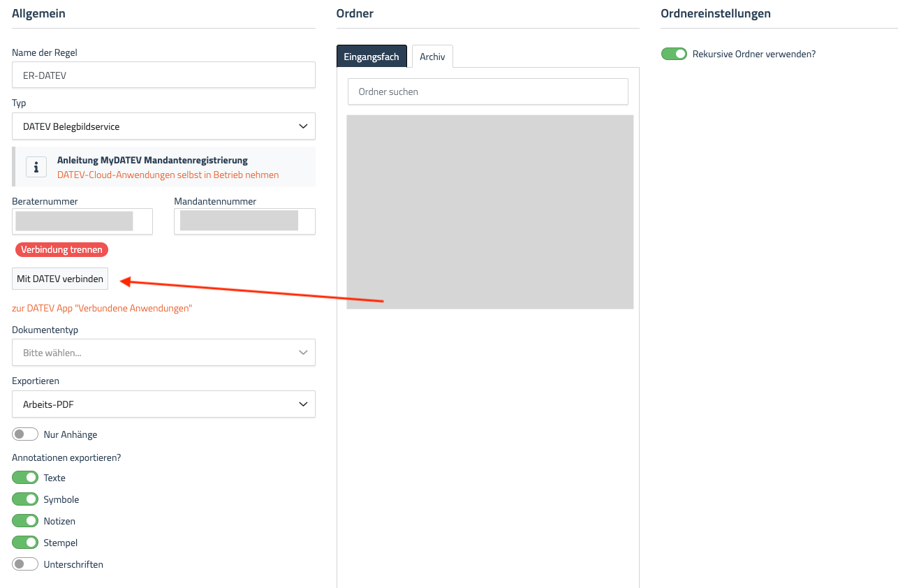The width and height of the screenshot is (898, 588).
Task: Switch off the Stempel annotation export
Action: pyautogui.click(x=25, y=543)
